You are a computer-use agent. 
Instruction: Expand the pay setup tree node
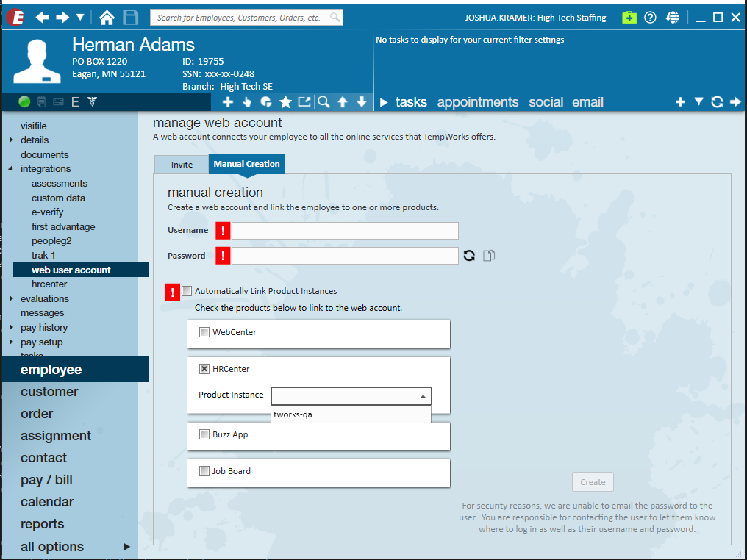12,342
